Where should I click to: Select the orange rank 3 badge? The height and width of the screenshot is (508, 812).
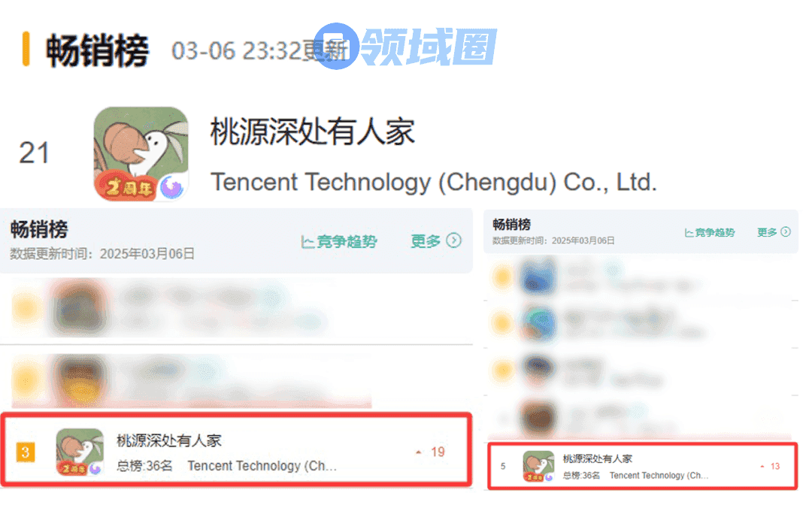point(26,452)
